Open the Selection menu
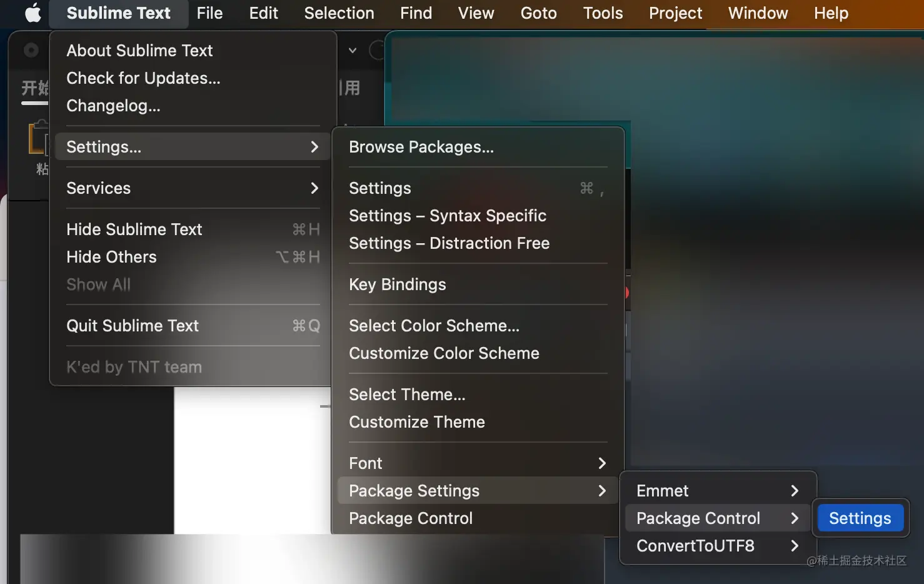The width and height of the screenshot is (924, 584). 339,13
